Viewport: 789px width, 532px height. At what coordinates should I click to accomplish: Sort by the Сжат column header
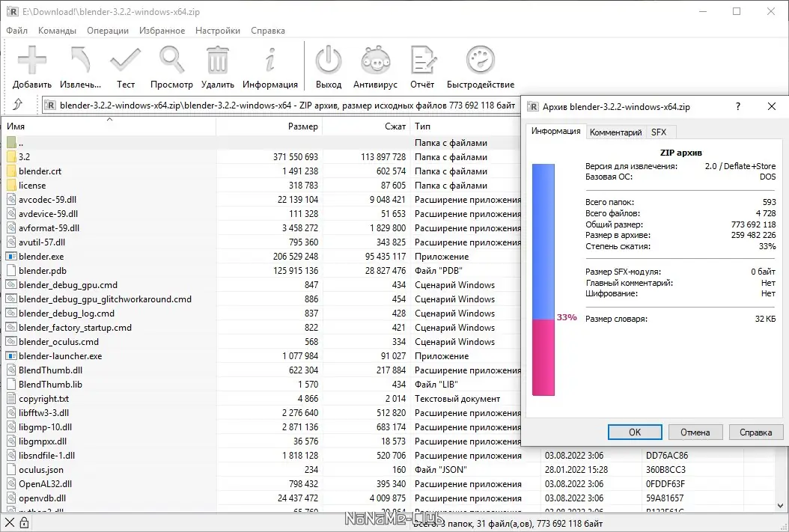point(367,126)
